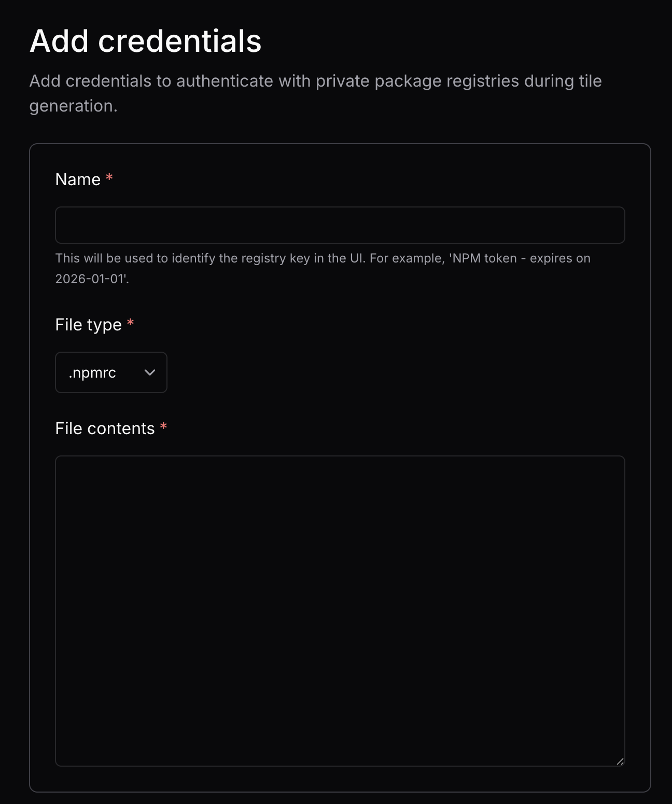Screen dimensions: 672x804
Task: Click the "File contents" field label
Action: pos(105,428)
